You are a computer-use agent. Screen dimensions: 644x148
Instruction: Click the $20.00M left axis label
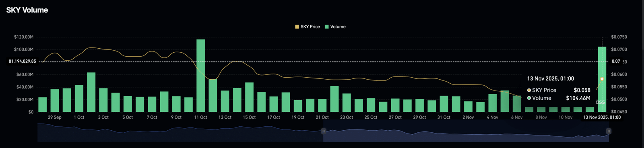tap(25, 99)
